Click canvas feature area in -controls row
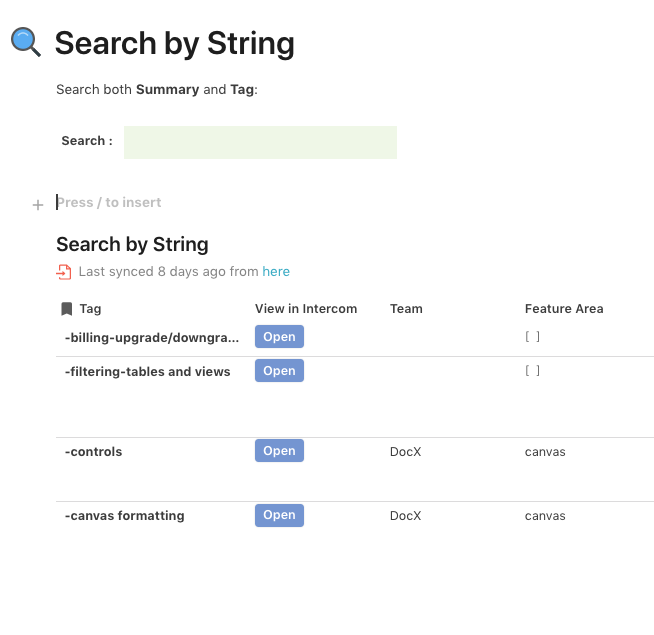The width and height of the screenshot is (654, 635). click(x=545, y=452)
